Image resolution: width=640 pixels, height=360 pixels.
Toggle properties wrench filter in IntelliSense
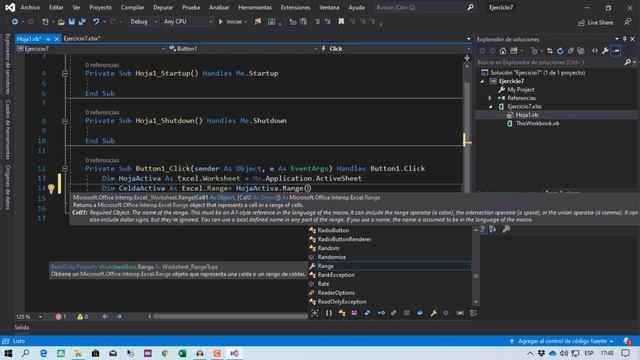coord(433,313)
